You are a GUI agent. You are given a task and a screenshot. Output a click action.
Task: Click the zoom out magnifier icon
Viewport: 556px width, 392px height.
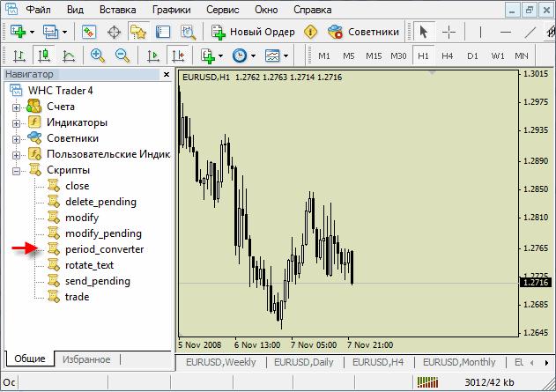122,55
